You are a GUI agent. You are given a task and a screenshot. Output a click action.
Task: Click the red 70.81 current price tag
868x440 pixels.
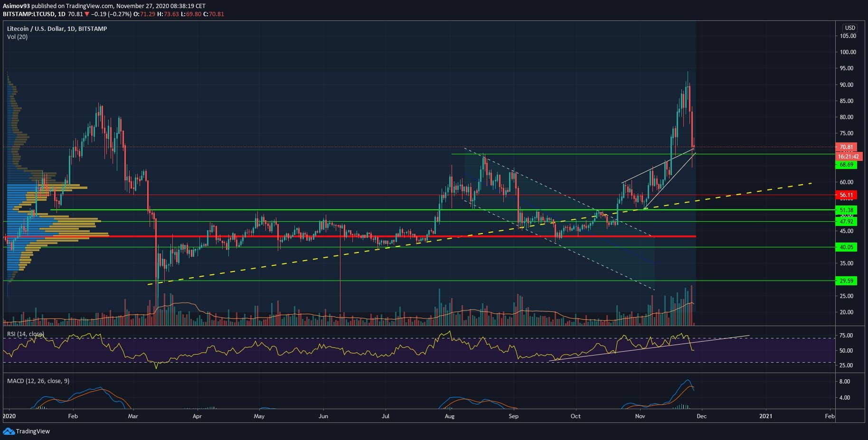click(x=847, y=147)
